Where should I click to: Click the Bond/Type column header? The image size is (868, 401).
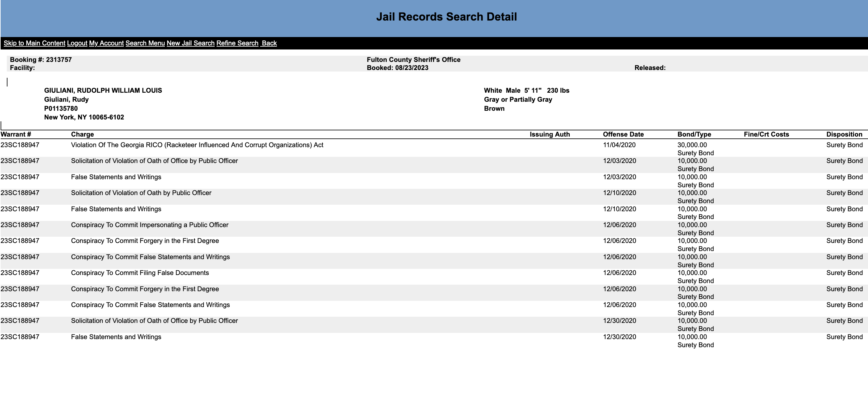694,134
